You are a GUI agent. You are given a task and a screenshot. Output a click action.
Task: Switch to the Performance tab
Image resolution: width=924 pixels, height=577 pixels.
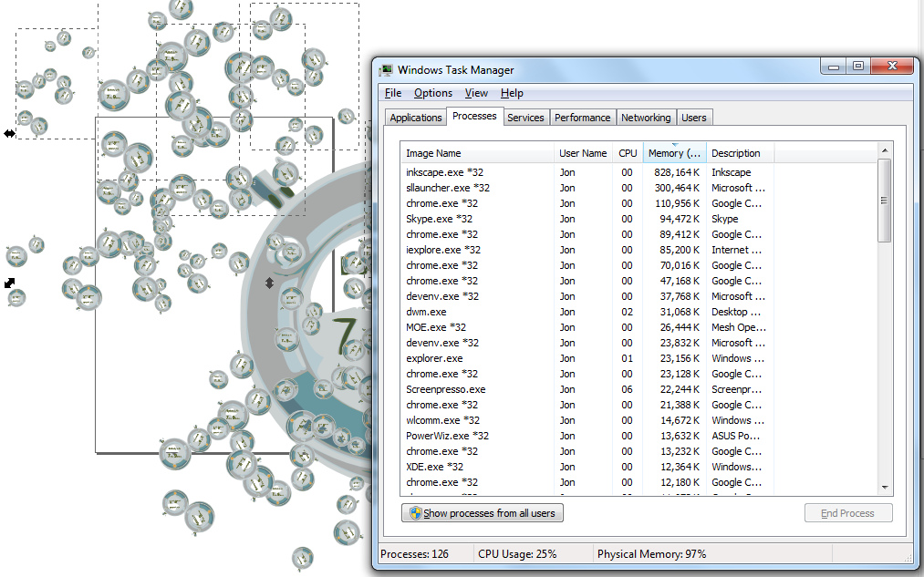pyautogui.click(x=582, y=118)
